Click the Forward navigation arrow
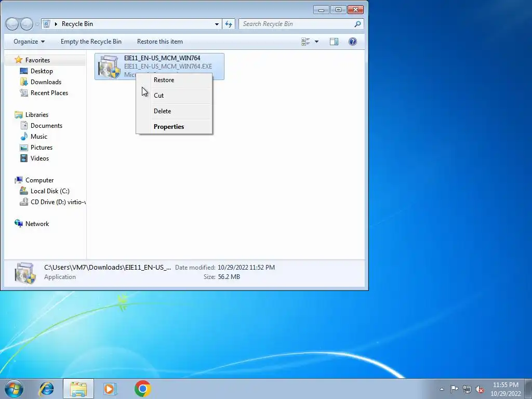Viewport: 532px width, 399px height. (26, 24)
